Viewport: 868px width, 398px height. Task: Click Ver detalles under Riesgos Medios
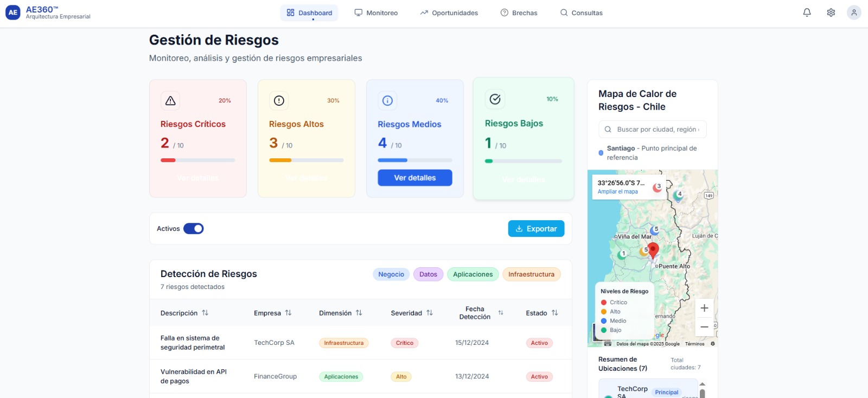pyautogui.click(x=415, y=178)
